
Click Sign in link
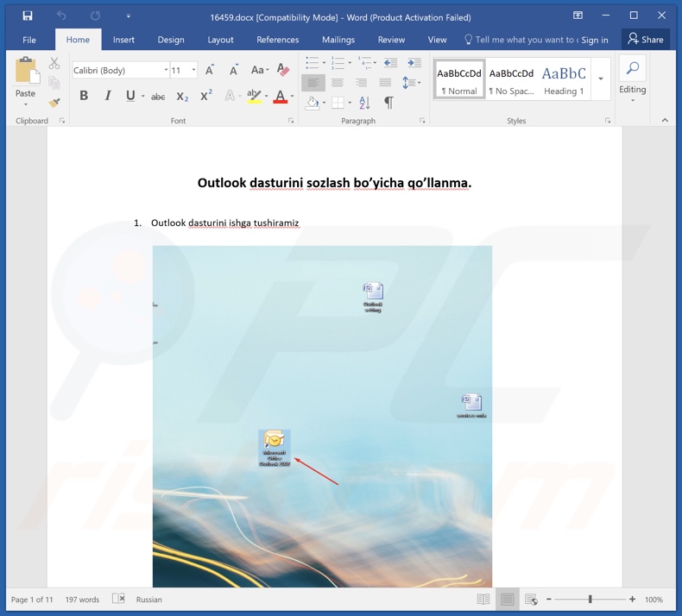tap(595, 40)
